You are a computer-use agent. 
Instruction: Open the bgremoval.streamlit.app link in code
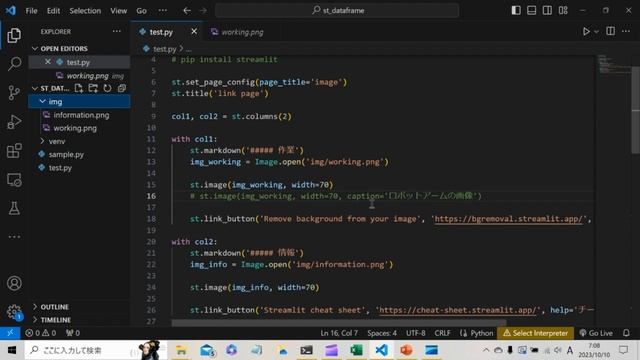[508, 219]
